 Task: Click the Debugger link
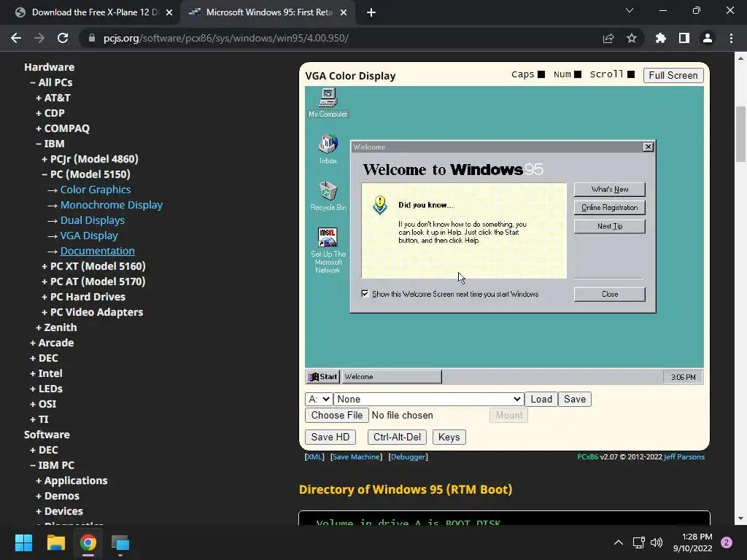pyautogui.click(x=408, y=456)
